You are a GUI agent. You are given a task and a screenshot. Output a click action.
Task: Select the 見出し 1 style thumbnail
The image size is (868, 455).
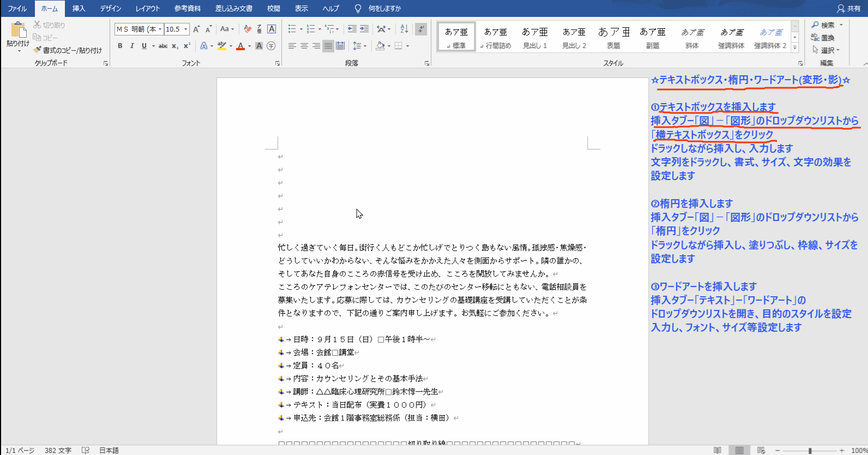click(535, 37)
